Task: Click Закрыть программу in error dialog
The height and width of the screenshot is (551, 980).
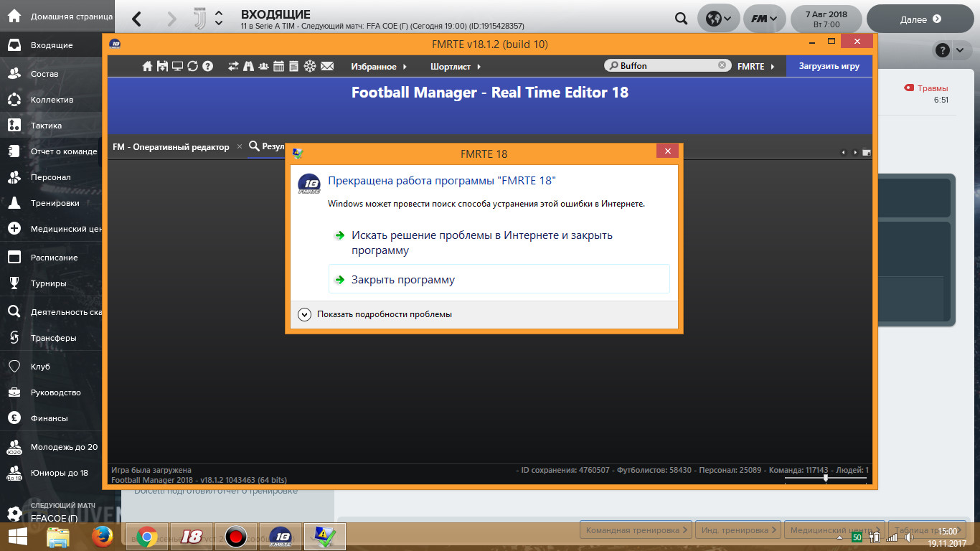Action: point(499,279)
